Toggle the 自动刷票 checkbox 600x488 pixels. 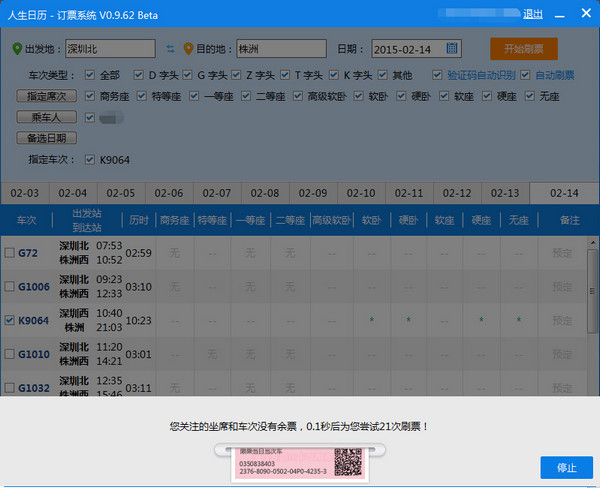tap(525, 75)
